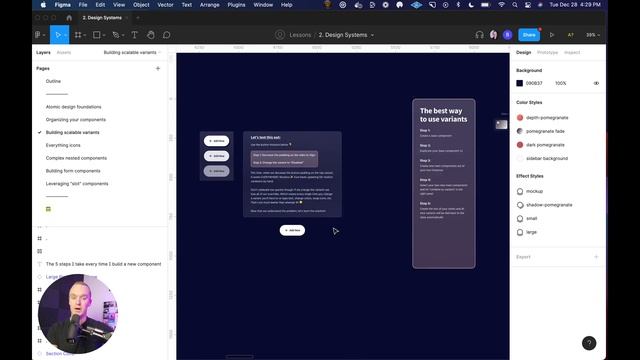The height and width of the screenshot is (360, 640).
Task: Click the missing fonts A? icon
Action: tap(571, 35)
